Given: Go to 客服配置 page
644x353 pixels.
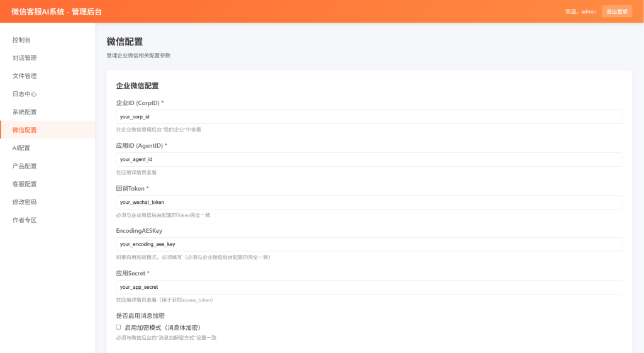Looking at the screenshot, I should [x=48, y=184].
